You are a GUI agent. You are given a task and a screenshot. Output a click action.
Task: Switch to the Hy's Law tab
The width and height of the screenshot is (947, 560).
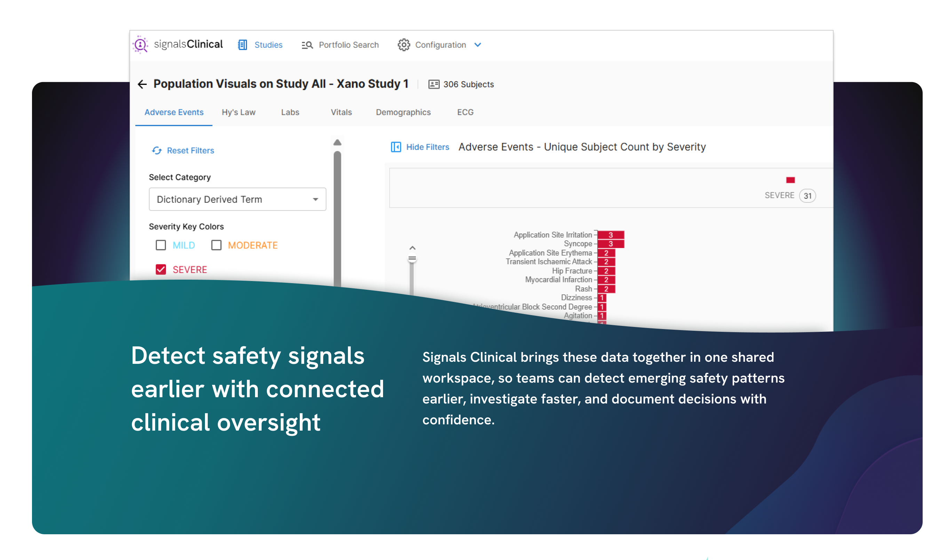239,112
